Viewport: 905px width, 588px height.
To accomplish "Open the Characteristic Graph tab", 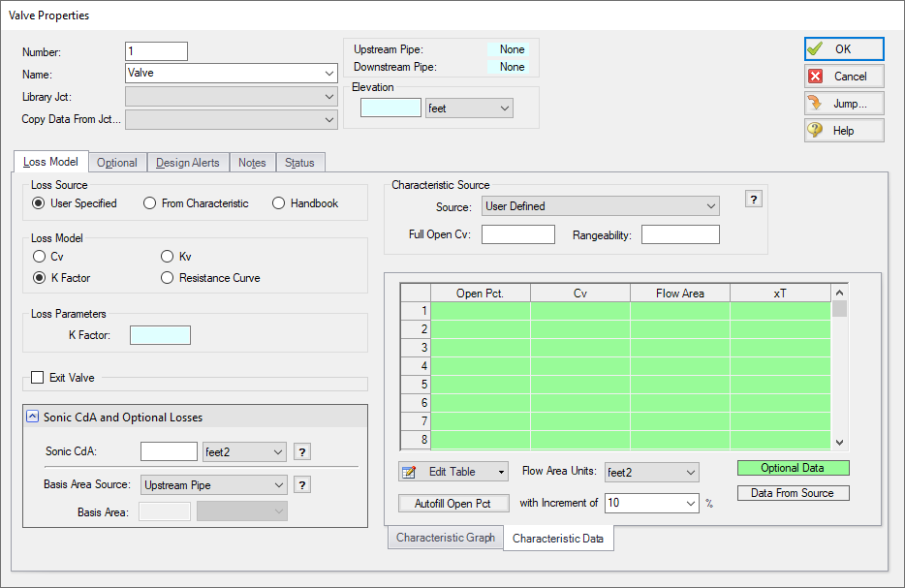I will (x=445, y=537).
